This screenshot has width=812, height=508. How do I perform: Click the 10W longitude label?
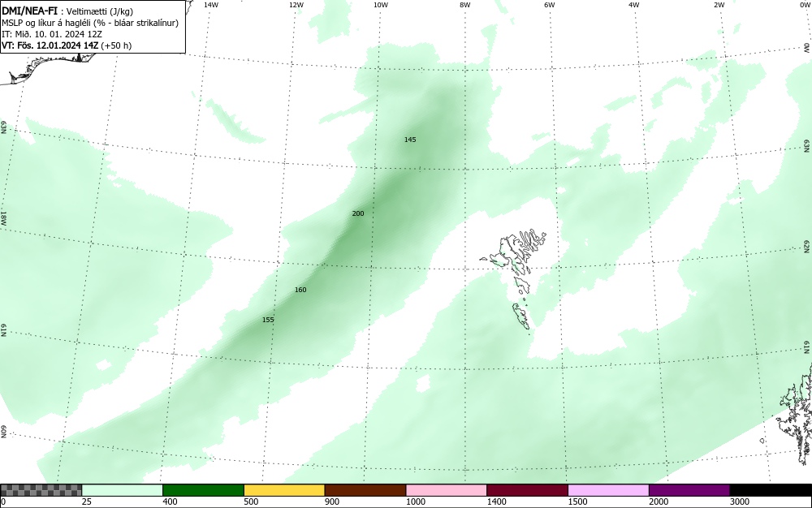381,5
